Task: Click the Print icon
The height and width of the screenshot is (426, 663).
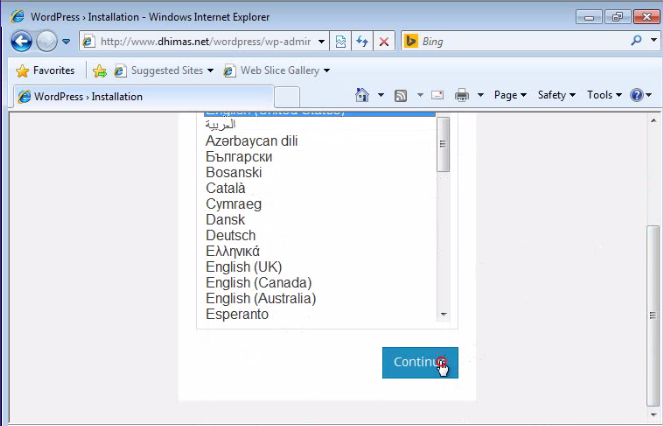Action: 462,95
